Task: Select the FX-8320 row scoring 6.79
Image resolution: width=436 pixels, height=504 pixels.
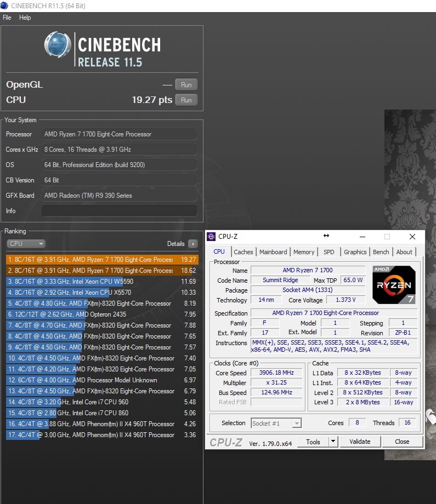Action: pos(102,391)
